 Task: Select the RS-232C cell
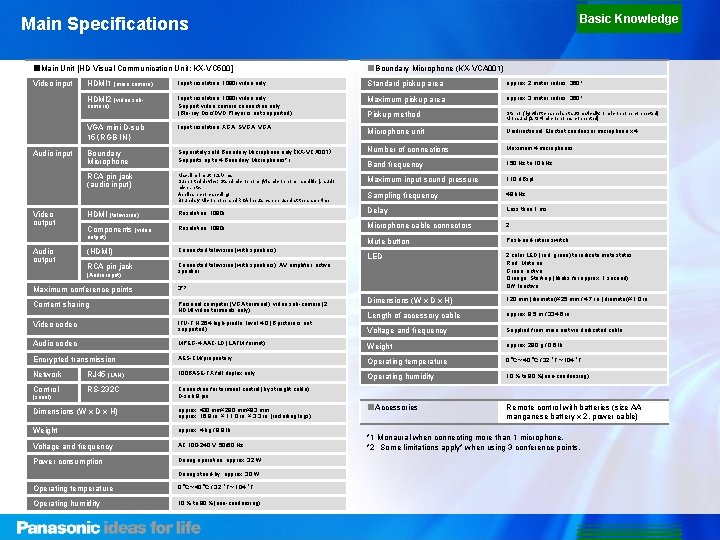tap(125, 393)
